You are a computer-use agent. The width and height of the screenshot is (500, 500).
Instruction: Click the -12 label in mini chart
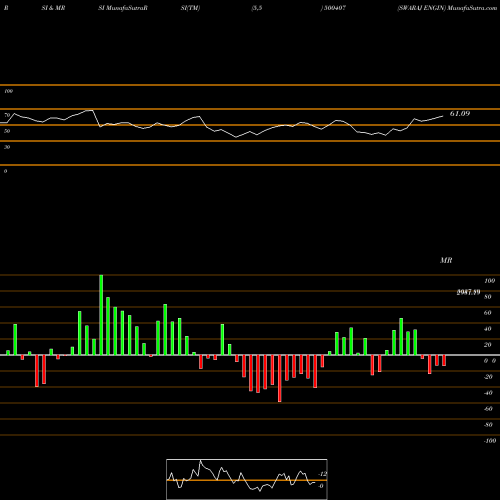point(322,474)
